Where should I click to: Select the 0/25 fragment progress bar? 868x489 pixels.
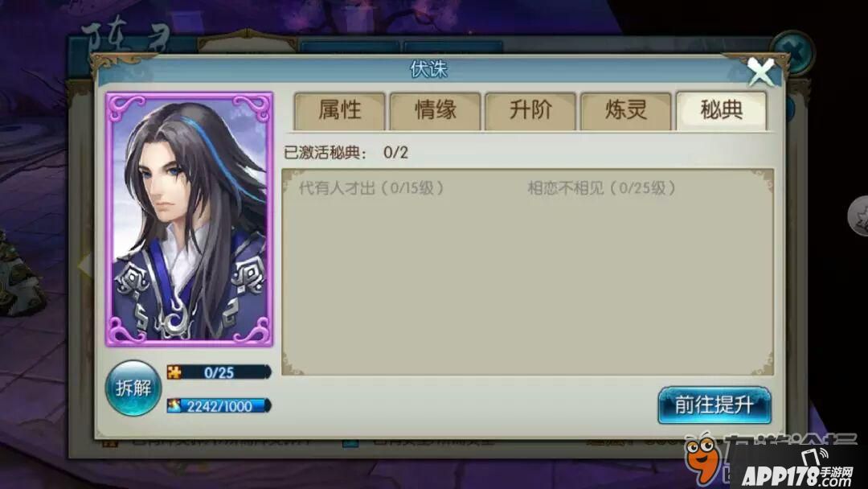click(x=219, y=372)
